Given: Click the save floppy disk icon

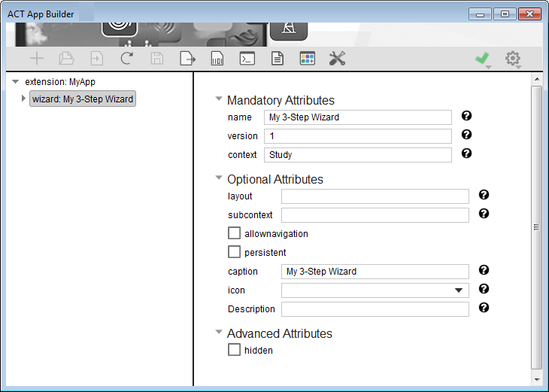Looking at the screenshot, I should pos(157,59).
